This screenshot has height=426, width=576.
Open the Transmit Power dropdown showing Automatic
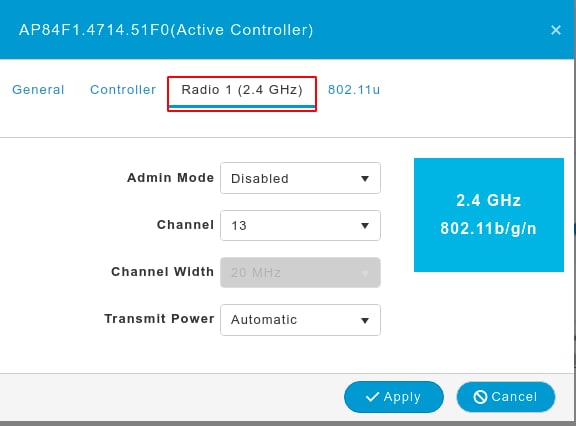click(300, 320)
